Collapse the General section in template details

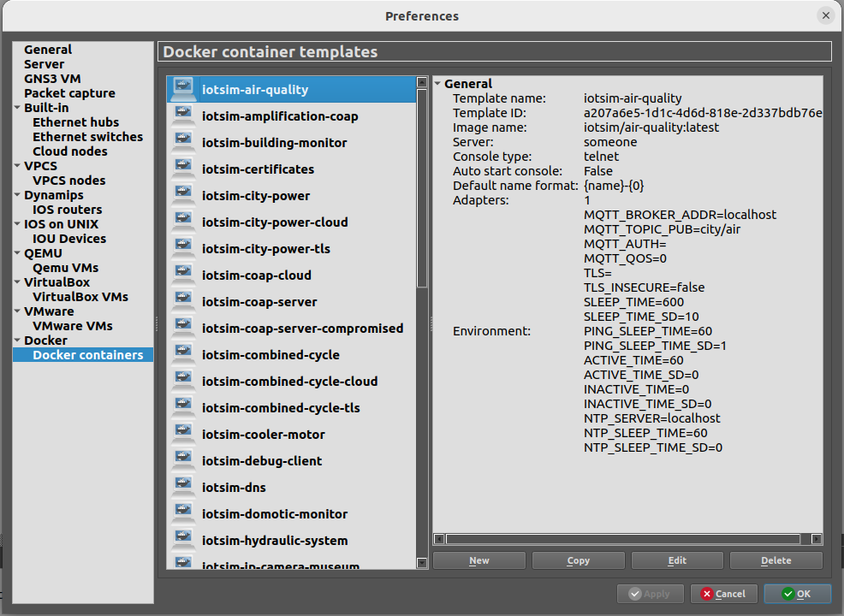(437, 83)
